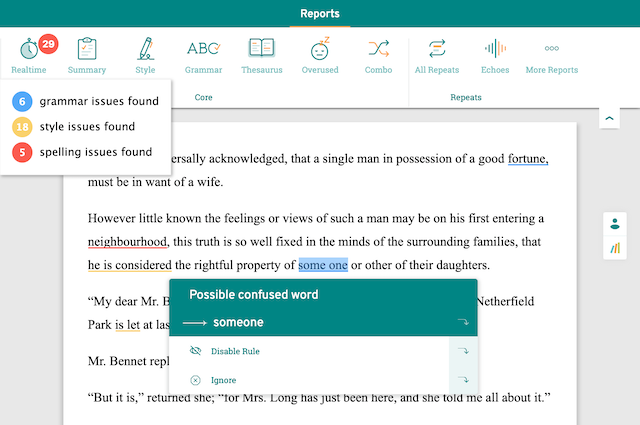Click arrow beside Disable Rule
Screen dimensions: 640x425
point(463,351)
